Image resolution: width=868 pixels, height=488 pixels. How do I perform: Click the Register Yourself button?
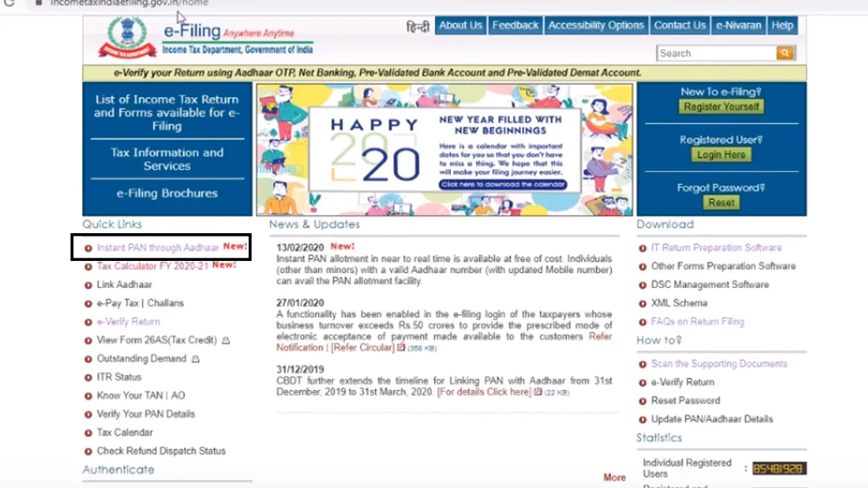pos(722,107)
